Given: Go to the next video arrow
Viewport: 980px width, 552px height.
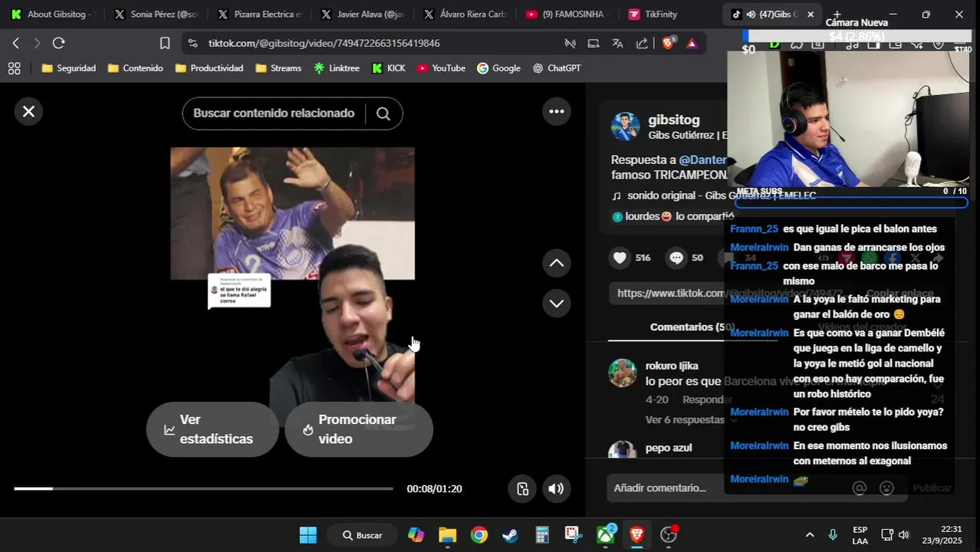Looking at the screenshot, I should pos(557,303).
